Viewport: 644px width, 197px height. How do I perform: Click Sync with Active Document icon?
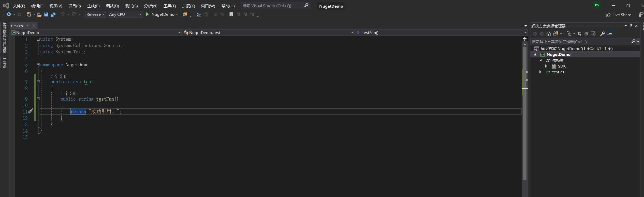click(579, 34)
